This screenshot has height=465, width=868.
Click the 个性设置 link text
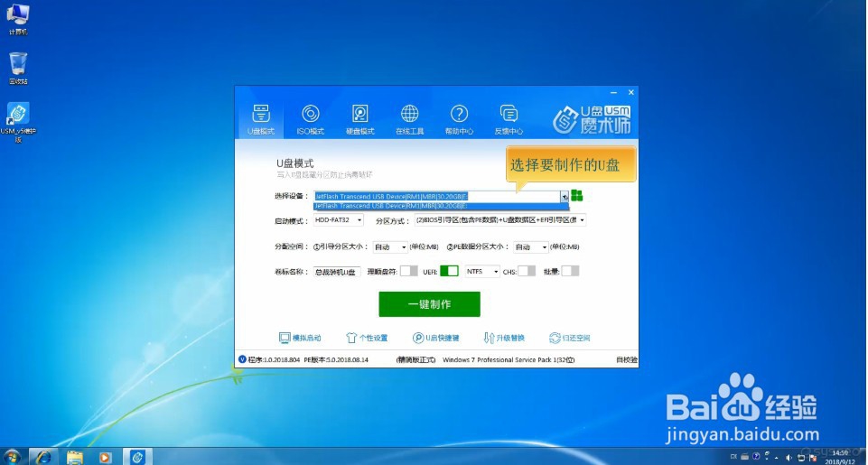(x=374, y=339)
